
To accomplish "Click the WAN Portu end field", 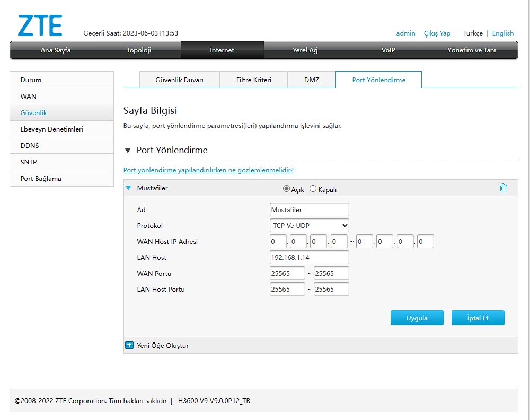I will click(331, 273).
